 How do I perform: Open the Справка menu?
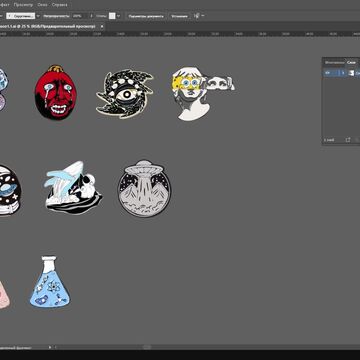[59, 5]
